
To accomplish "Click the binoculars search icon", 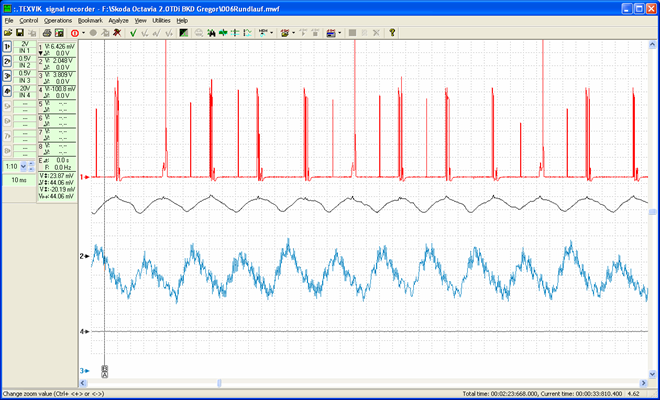I will coord(211,32).
